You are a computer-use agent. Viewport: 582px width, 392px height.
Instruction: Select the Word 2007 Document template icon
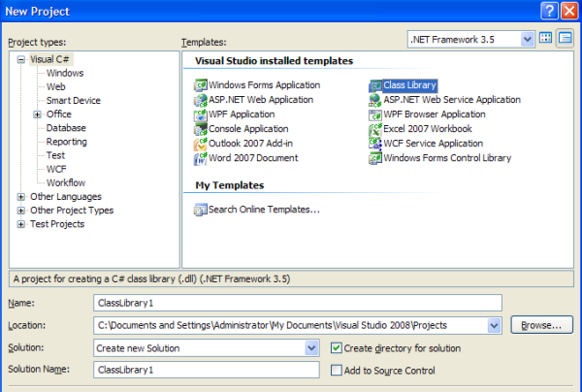201,158
